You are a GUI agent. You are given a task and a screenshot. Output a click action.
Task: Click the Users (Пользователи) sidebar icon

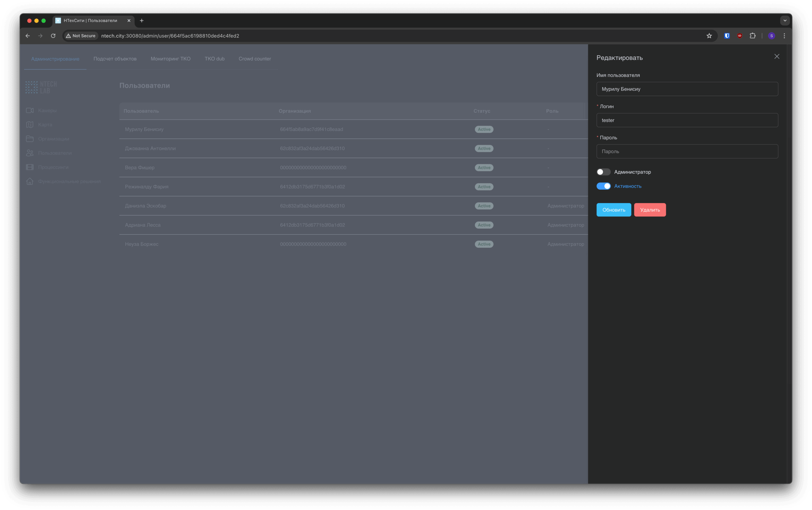coord(30,153)
